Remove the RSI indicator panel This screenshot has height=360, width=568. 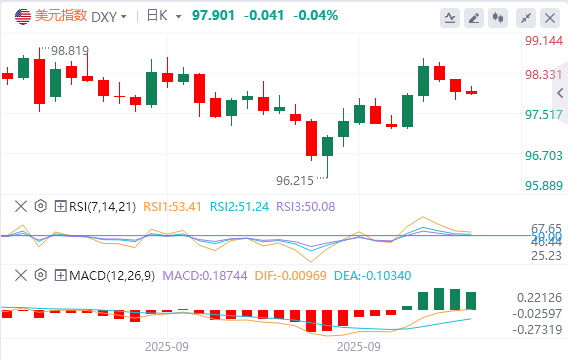click(x=21, y=206)
